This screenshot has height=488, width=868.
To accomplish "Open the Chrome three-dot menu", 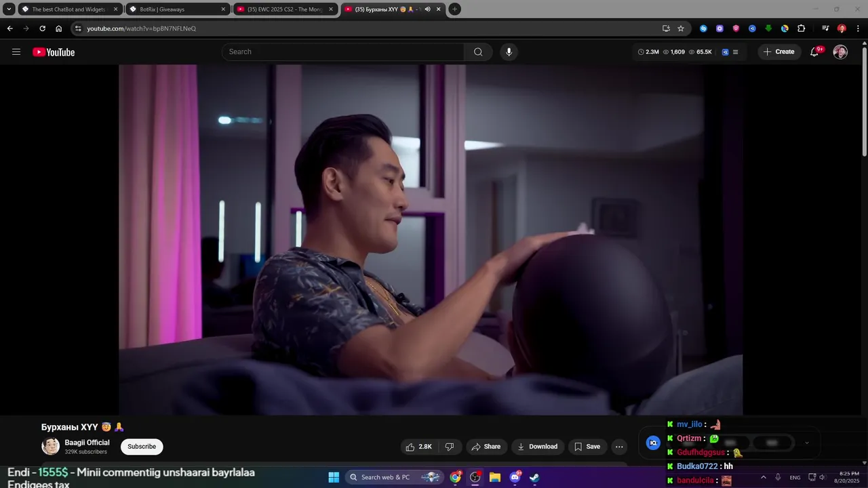I will click(858, 28).
